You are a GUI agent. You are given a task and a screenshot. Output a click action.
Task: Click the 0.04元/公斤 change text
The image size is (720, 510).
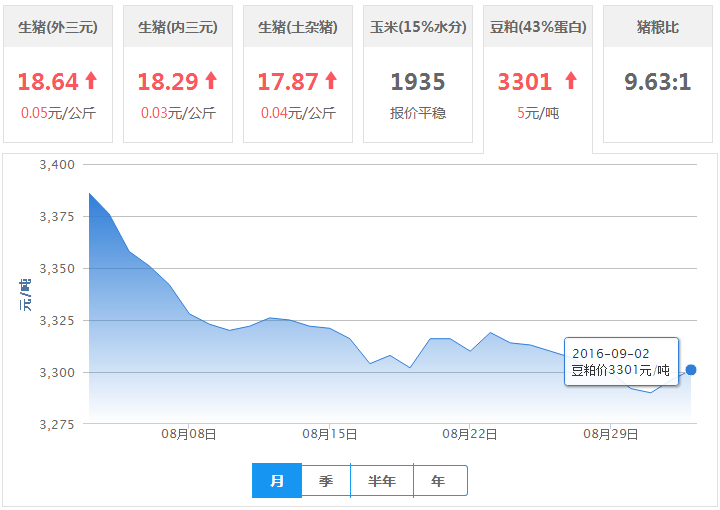tap(298, 113)
